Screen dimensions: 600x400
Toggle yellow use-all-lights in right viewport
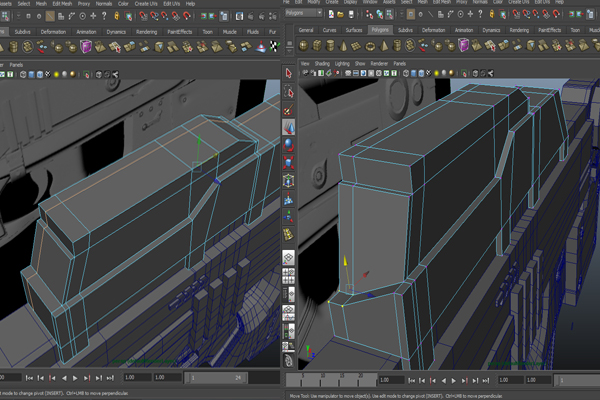(x=436, y=73)
